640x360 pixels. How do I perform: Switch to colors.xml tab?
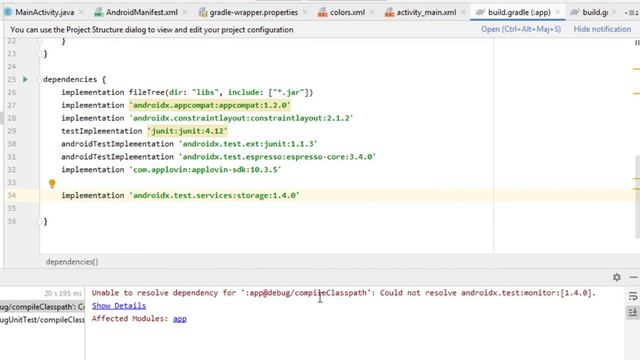click(x=347, y=12)
